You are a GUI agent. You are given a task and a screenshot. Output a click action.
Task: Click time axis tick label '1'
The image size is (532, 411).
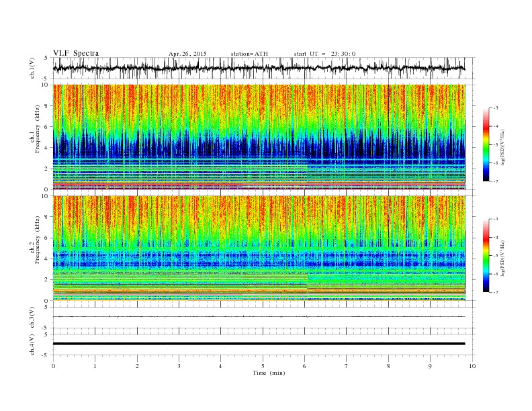click(95, 366)
